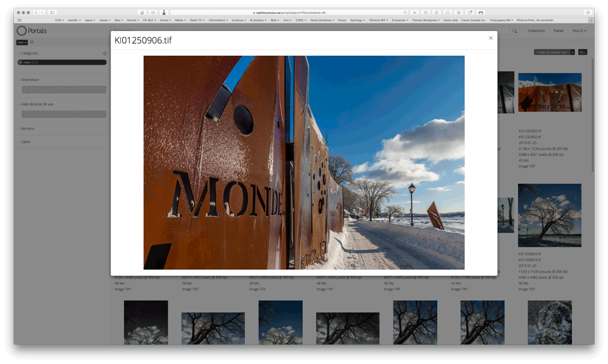Open the Synology bookmarks dropdown
This screenshot has width=608, height=364.
tap(358, 20)
